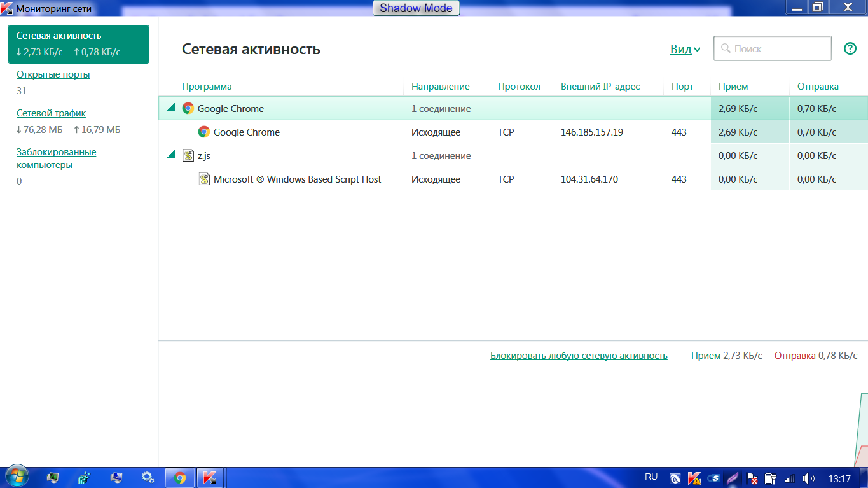Viewport: 868px width, 488px height.
Task: Select the Сетевая активность tab in the sidebar
Action: (x=78, y=44)
